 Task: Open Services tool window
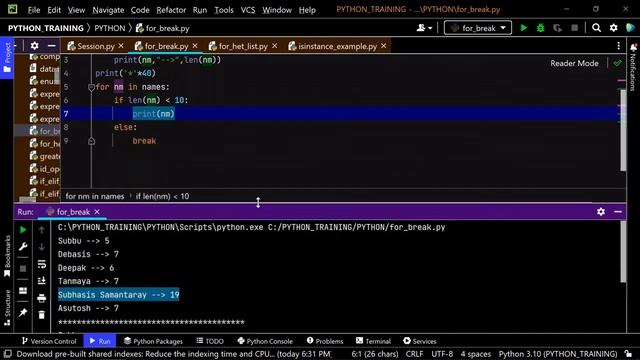420,341
